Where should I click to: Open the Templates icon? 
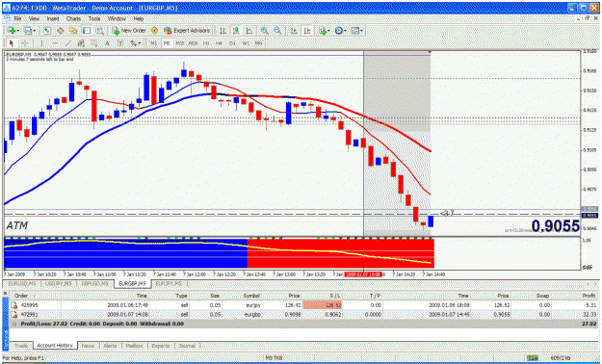(354, 31)
